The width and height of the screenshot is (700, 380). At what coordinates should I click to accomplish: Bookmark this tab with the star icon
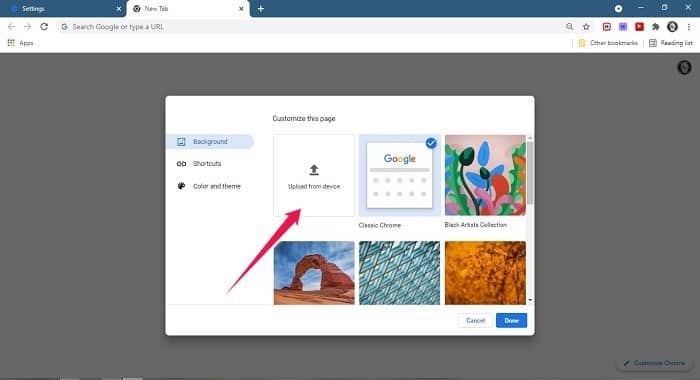586,27
